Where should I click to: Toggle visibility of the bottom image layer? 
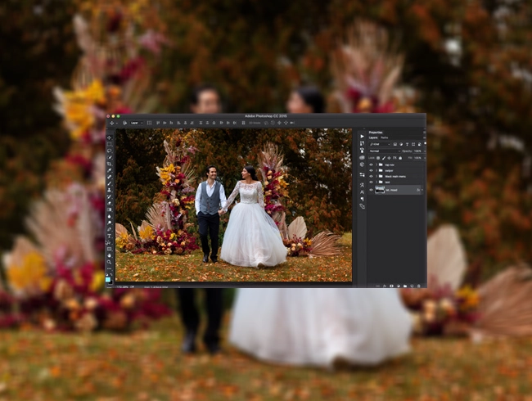[x=372, y=190]
